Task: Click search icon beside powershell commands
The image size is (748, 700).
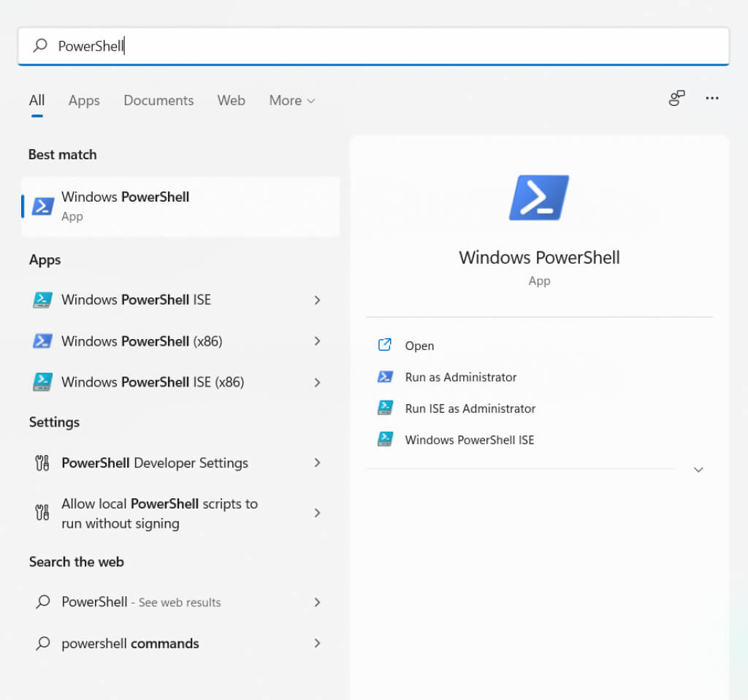Action: [x=43, y=643]
